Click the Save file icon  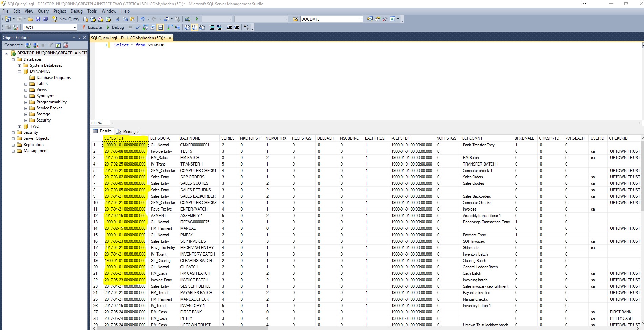point(38,19)
